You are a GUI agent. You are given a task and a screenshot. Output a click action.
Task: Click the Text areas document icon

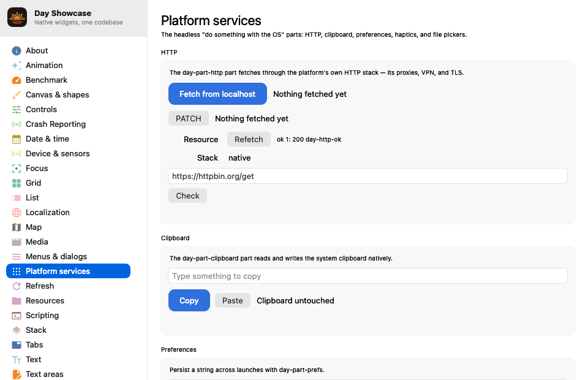pyautogui.click(x=17, y=374)
